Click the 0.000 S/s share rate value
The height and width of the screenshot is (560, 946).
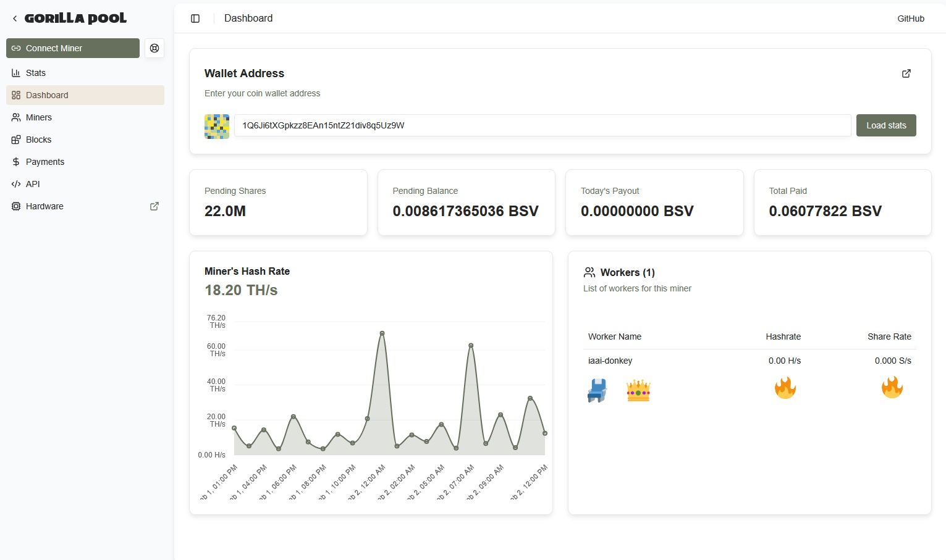coord(893,361)
